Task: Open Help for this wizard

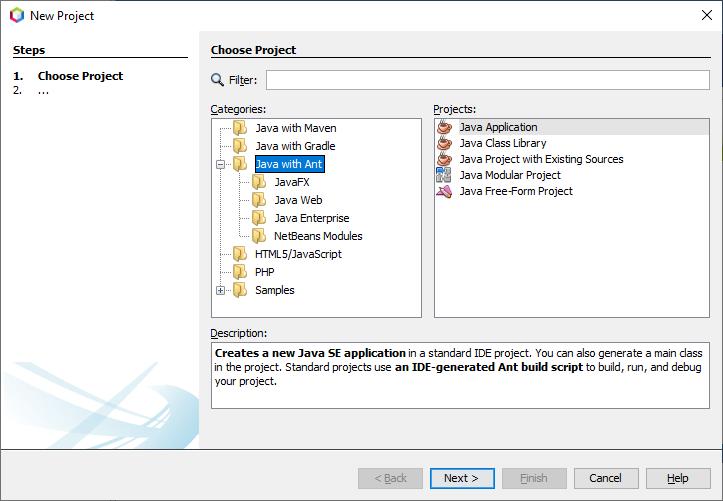Action: [x=678, y=478]
